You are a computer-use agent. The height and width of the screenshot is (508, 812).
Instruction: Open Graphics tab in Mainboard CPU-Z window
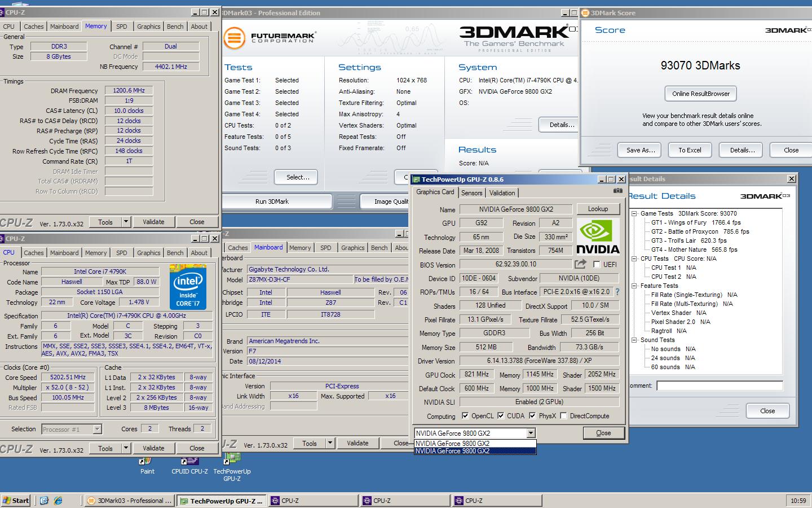(x=353, y=248)
